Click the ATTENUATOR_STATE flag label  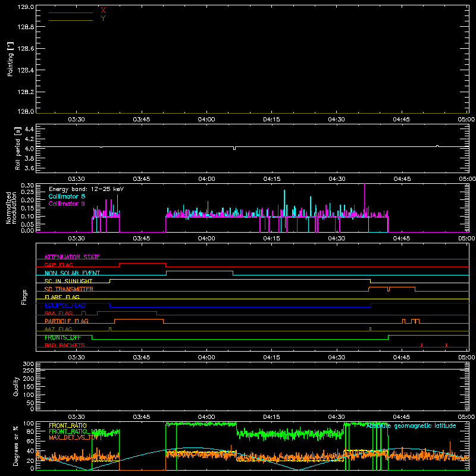(x=72, y=257)
